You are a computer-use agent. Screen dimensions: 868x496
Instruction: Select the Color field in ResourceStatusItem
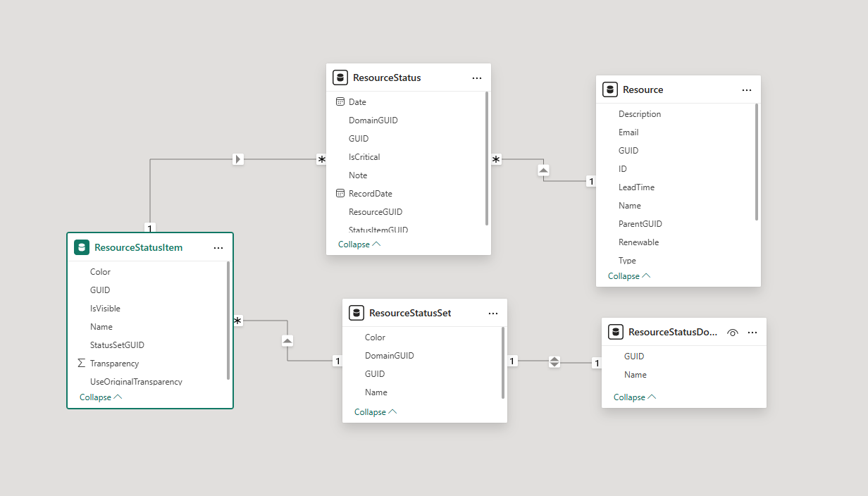point(100,272)
